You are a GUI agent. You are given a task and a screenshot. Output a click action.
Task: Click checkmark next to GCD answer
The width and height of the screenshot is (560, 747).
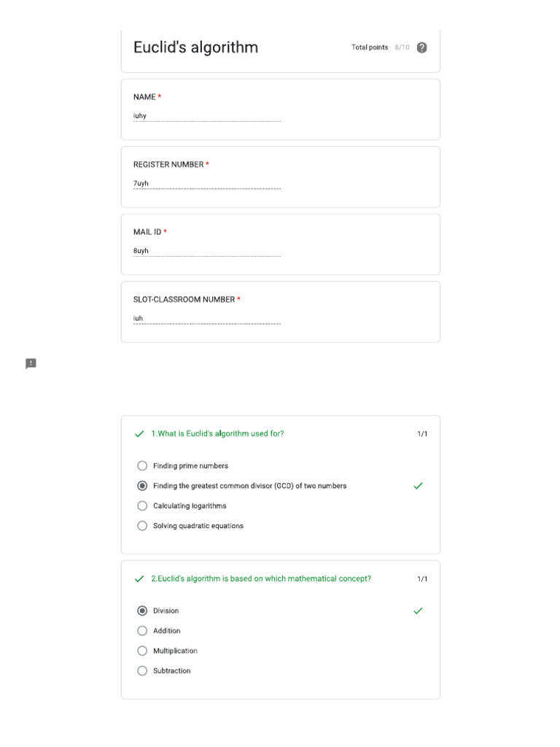click(418, 486)
